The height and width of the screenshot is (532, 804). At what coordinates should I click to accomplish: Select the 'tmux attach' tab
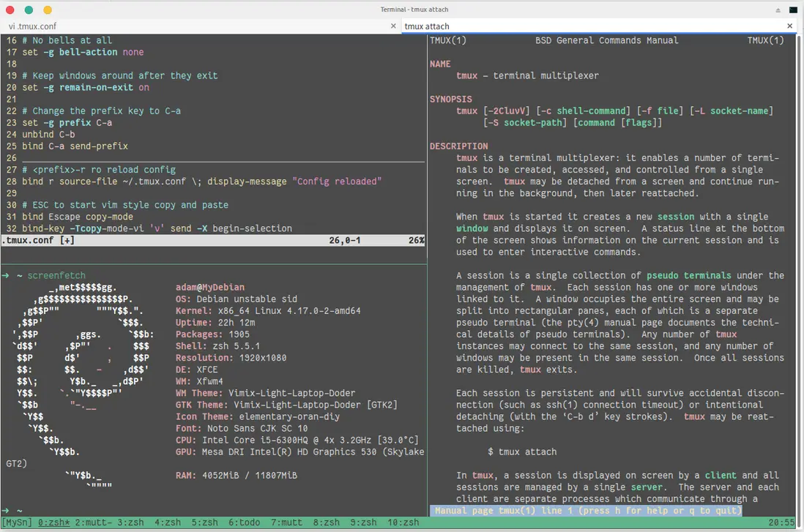point(427,26)
